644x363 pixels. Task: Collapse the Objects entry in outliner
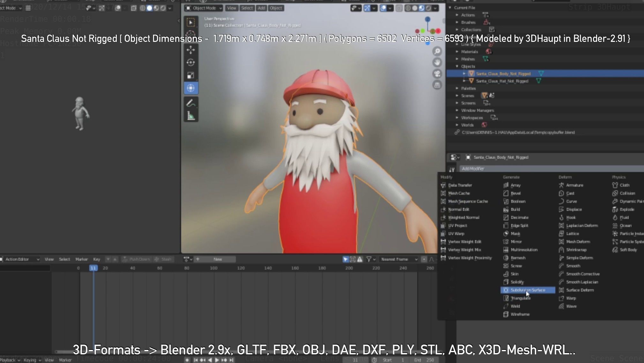click(x=457, y=66)
